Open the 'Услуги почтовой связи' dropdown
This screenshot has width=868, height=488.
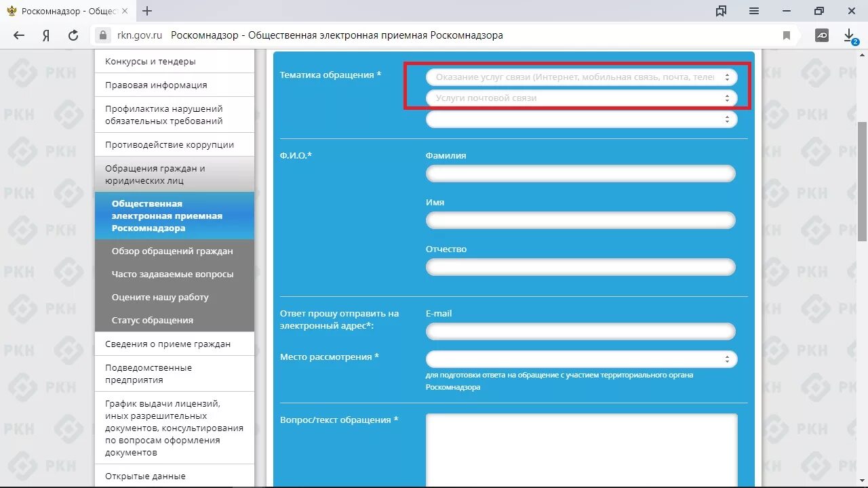(581, 98)
